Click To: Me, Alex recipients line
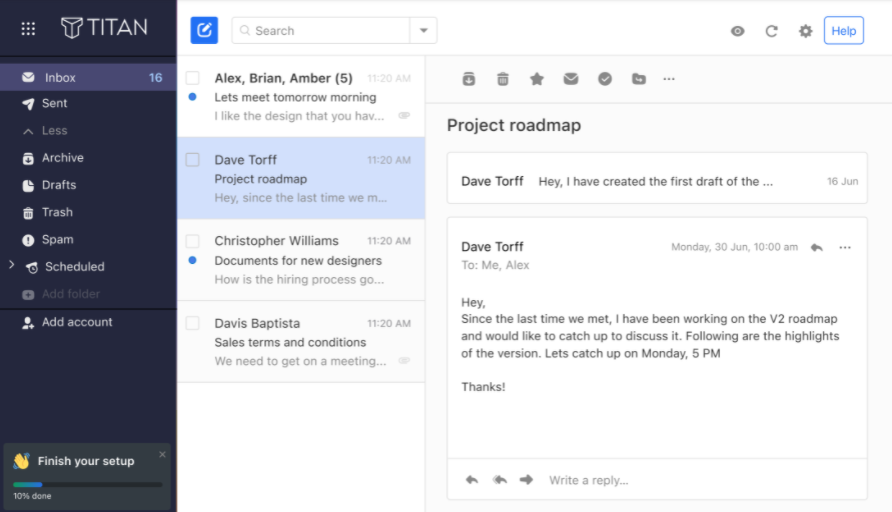Viewport: 892px width, 512px height. (x=495, y=265)
